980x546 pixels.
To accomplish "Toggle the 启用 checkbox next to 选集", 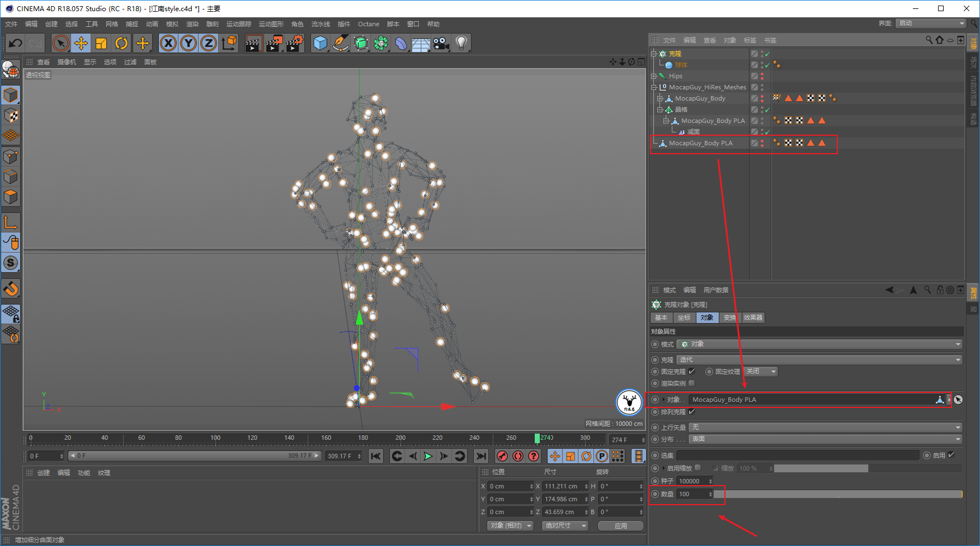I will point(951,455).
